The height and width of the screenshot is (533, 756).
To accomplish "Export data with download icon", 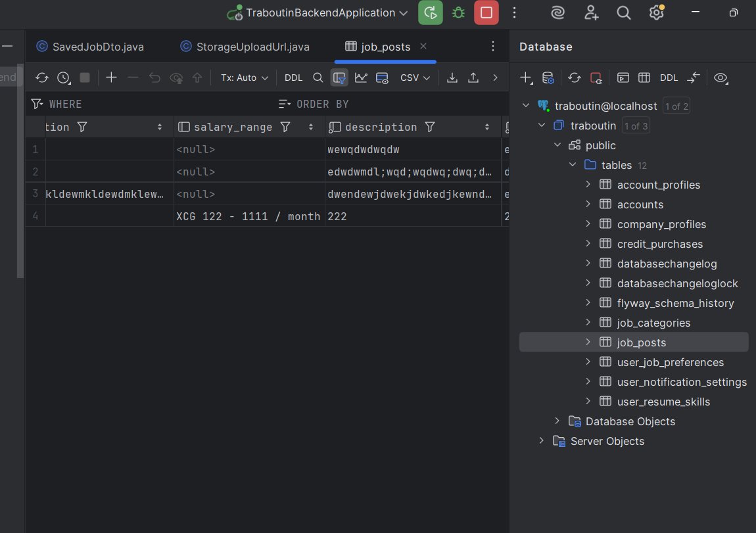I will click(x=452, y=78).
